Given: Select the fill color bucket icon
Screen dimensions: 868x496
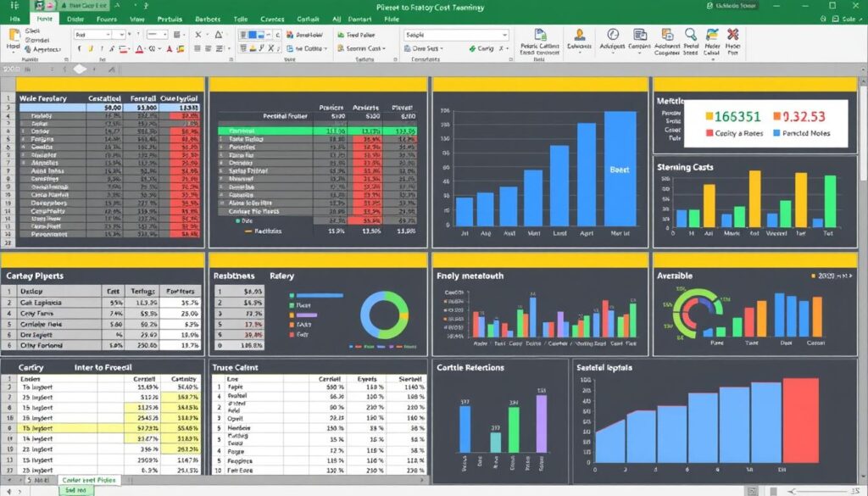Looking at the screenshot, I should [181, 48].
